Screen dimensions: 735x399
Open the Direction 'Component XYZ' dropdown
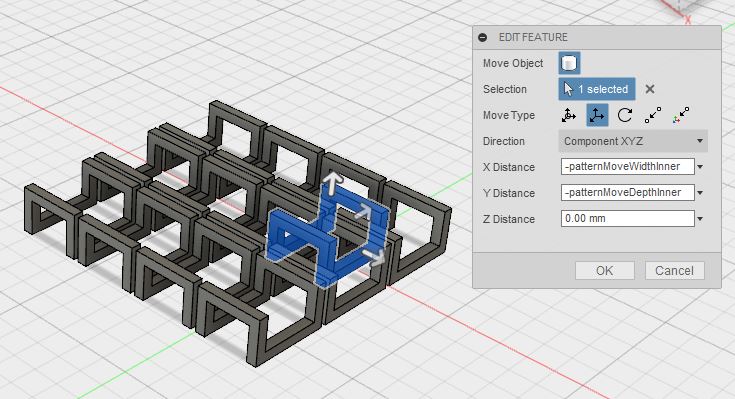633,141
